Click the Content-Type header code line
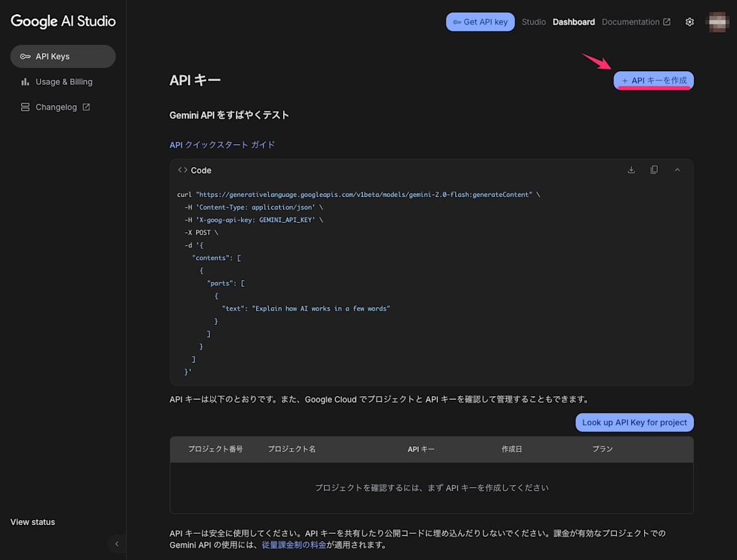The image size is (737, 560). [x=254, y=208]
